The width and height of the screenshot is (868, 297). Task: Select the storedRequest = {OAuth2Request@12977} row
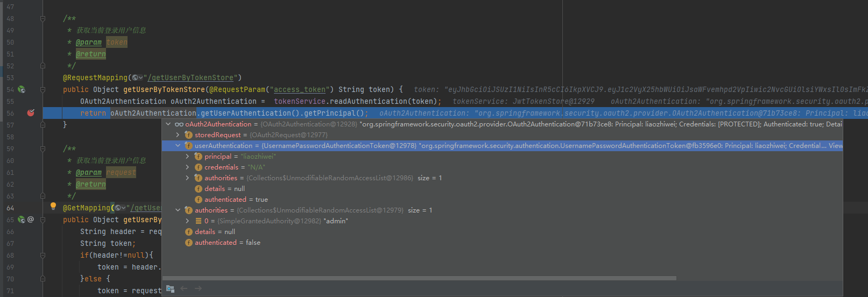tap(502, 135)
